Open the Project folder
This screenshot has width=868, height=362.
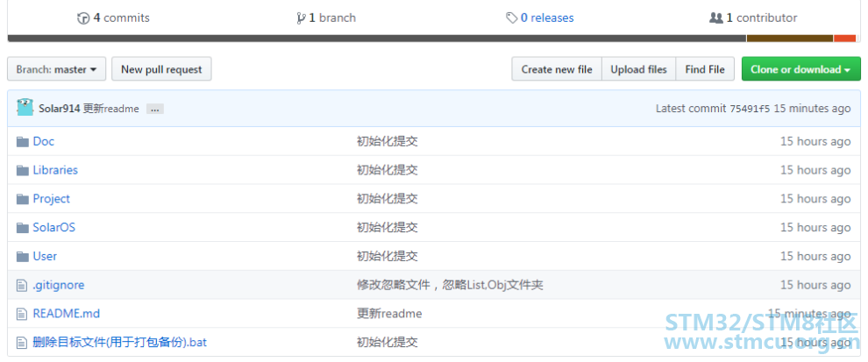52,199
